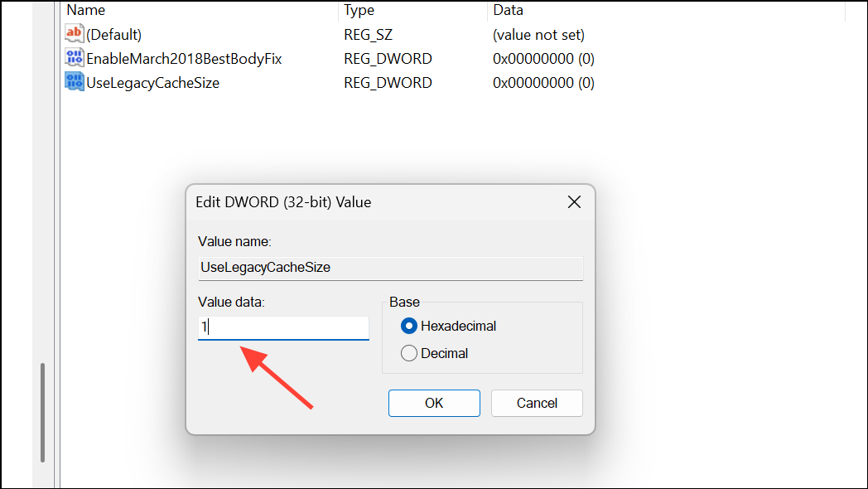This screenshot has width=868, height=489.
Task: Click REG_SZ type of (Default) row
Action: pos(368,35)
